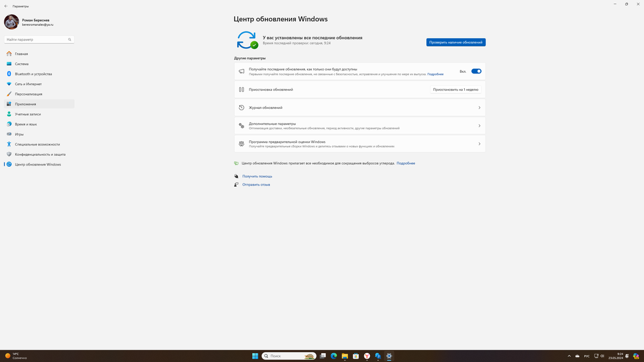
Task: Select Центр обновления Windows in sidebar
Action: (x=39, y=164)
